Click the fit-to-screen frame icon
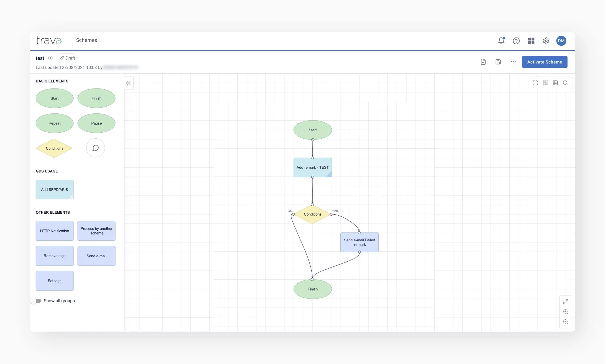 click(x=535, y=83)
